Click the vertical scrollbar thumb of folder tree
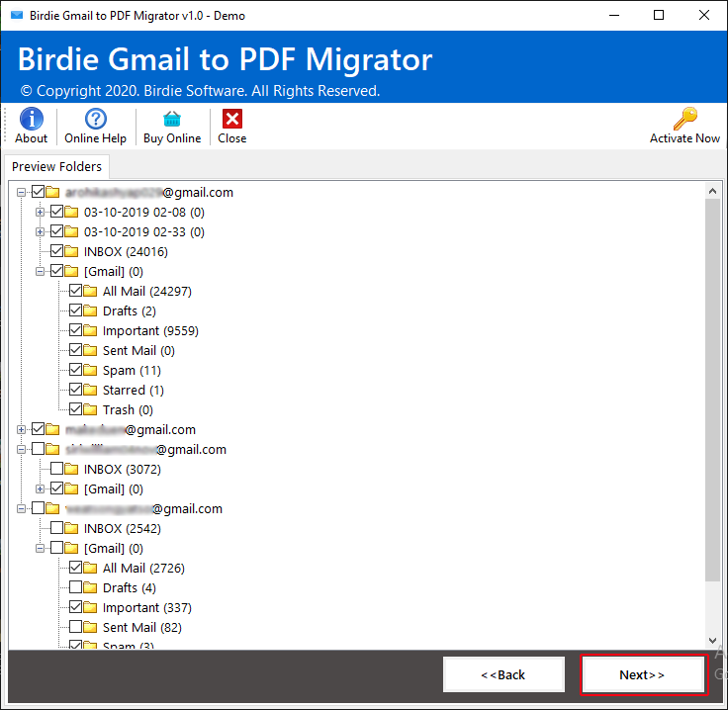Image resolution: width=728 pixels, height=710 pixels. [x=713, y=390]
